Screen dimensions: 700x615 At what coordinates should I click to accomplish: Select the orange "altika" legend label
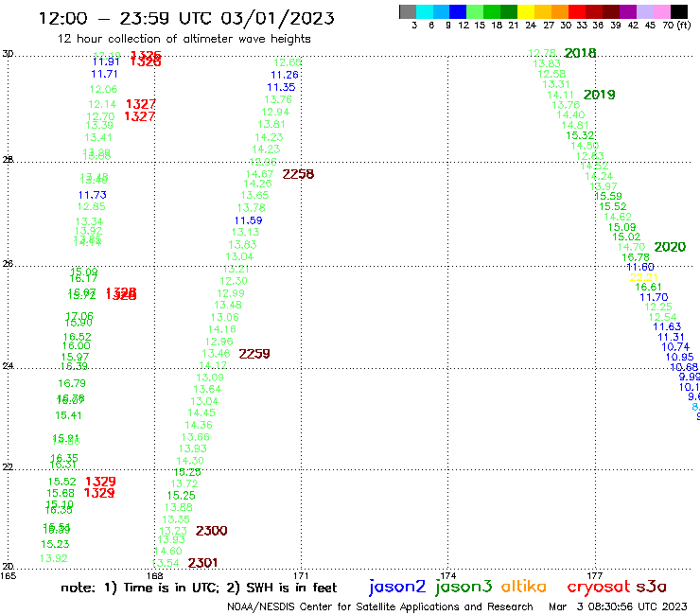coord(524,586)
